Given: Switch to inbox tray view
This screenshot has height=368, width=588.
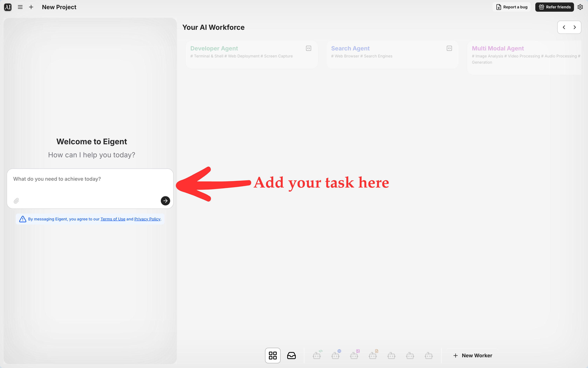Looking at the screenshot, I should point(291,355).
